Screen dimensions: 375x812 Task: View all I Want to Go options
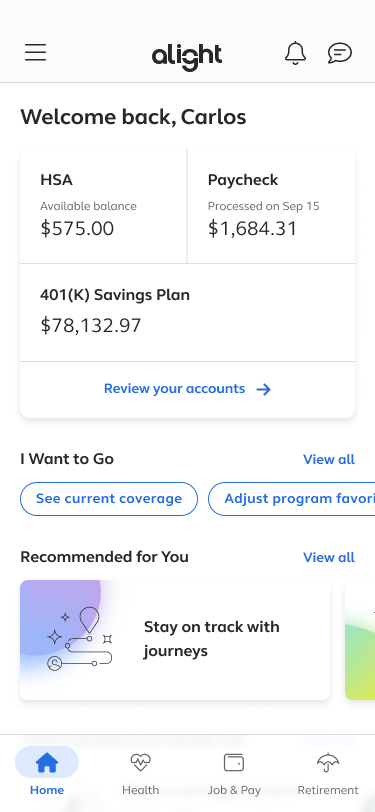329,459
